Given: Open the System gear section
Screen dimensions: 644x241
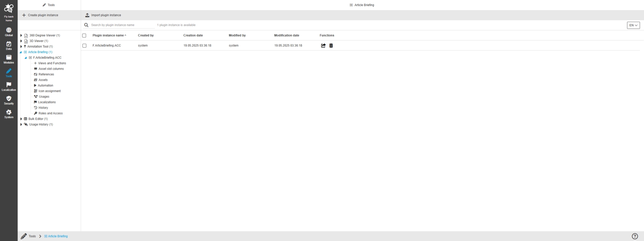Looking at the screenshot, I should pos(9,114).
